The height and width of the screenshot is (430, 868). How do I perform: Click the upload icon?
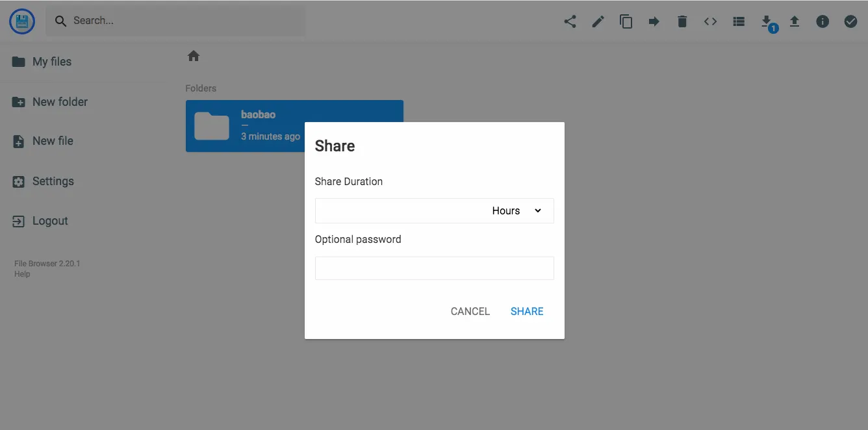coord(795,21)
